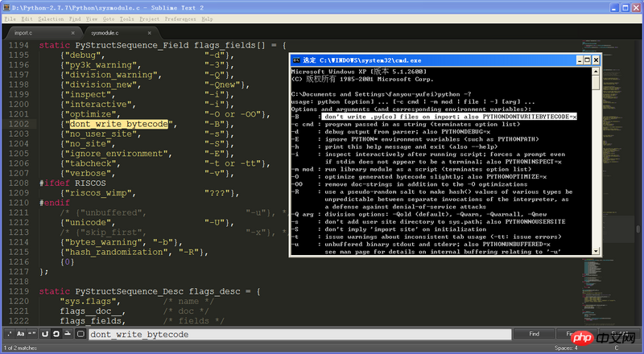Enable reverse direction search icon

[x=44, y=334]
